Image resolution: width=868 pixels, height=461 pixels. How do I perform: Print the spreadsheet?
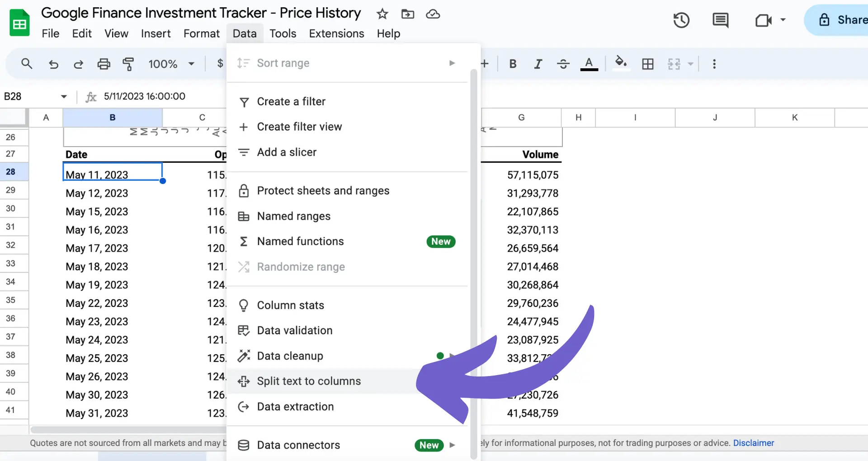104,64
